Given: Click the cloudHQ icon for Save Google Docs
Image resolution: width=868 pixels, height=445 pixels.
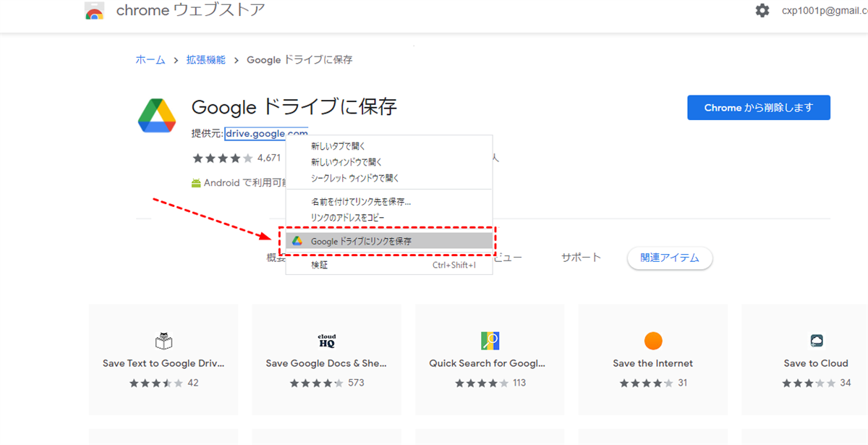Looking at the screenshot, I should pyautogui.click(x=327, y=340).
